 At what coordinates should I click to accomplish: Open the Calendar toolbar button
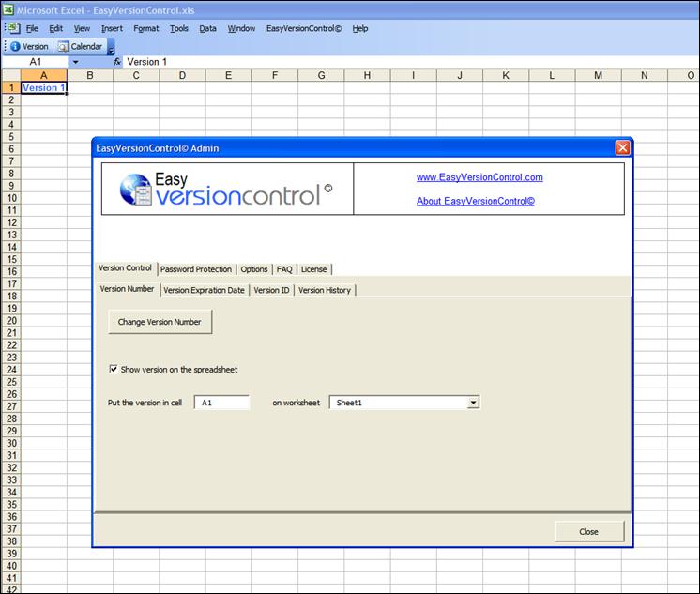point(81,46)
